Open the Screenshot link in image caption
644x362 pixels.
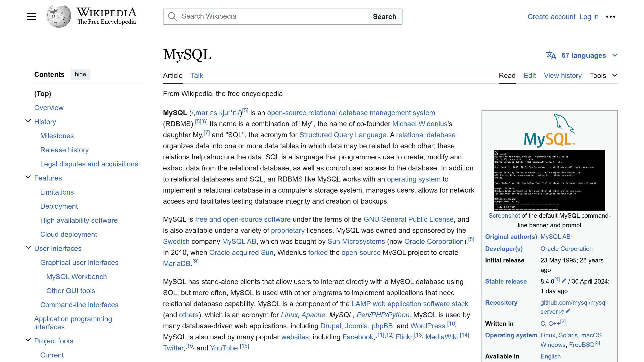click(x=504, y=215)
